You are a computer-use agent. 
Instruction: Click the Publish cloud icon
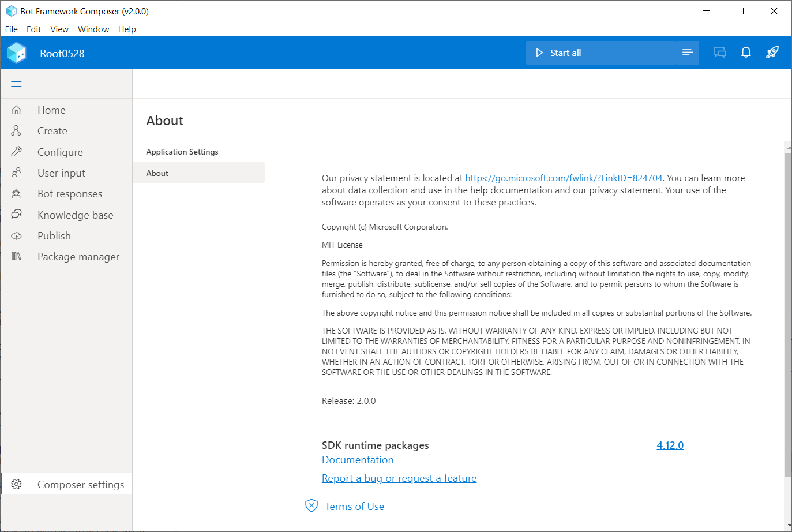(x=16, y=236)
